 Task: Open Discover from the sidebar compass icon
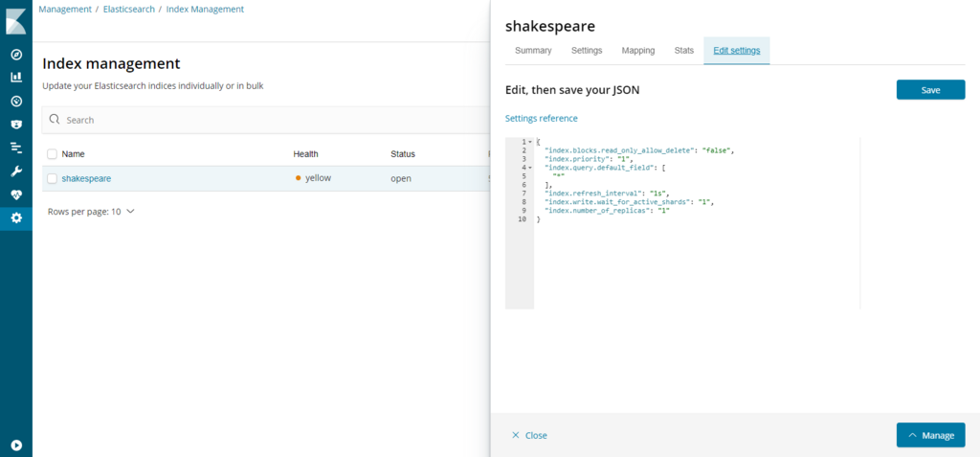[x=17, y=55]
